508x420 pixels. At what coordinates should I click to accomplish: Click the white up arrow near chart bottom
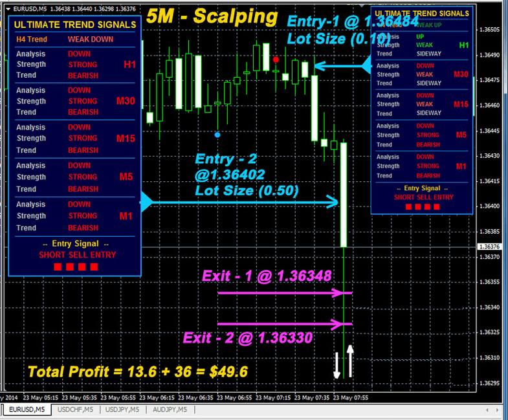tap(350, 361)
